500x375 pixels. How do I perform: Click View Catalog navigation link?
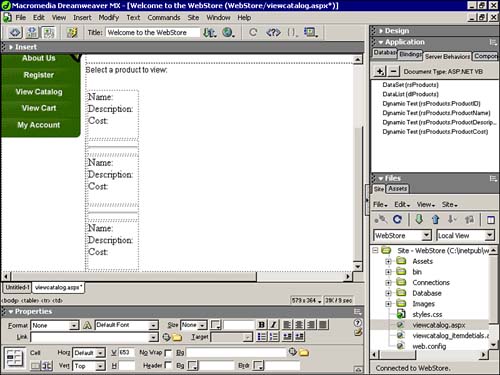(39, 92)
